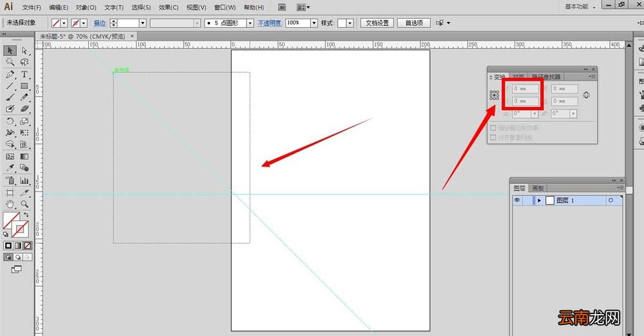Select the Pen tool

10,74
